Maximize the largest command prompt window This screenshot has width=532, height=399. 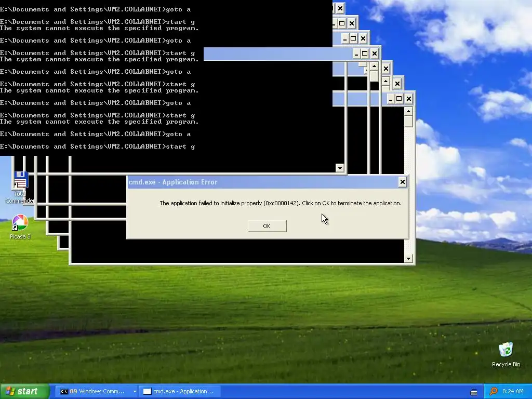(x=400, y=99)
